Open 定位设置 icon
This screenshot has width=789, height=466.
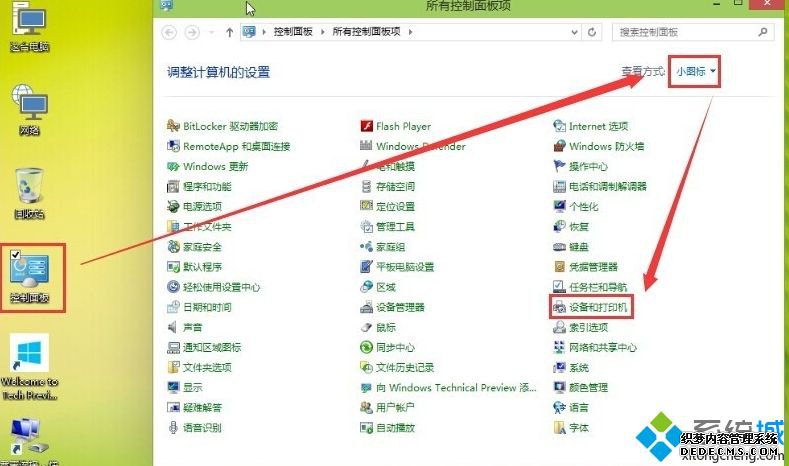click(366, 206)
